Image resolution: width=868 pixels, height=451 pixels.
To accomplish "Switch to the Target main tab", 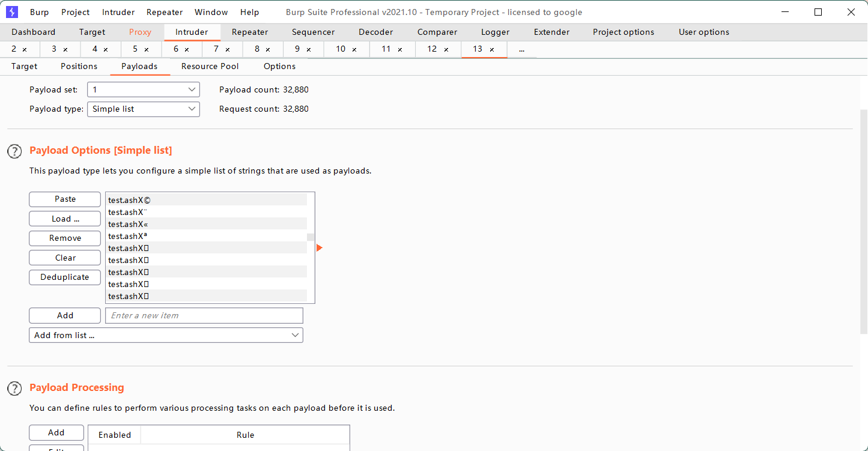I will point(92,32).
